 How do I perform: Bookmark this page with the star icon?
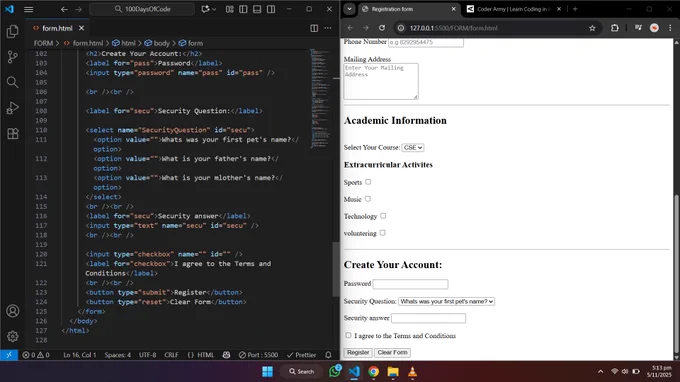pyautogui.click(x=592, y=28)
